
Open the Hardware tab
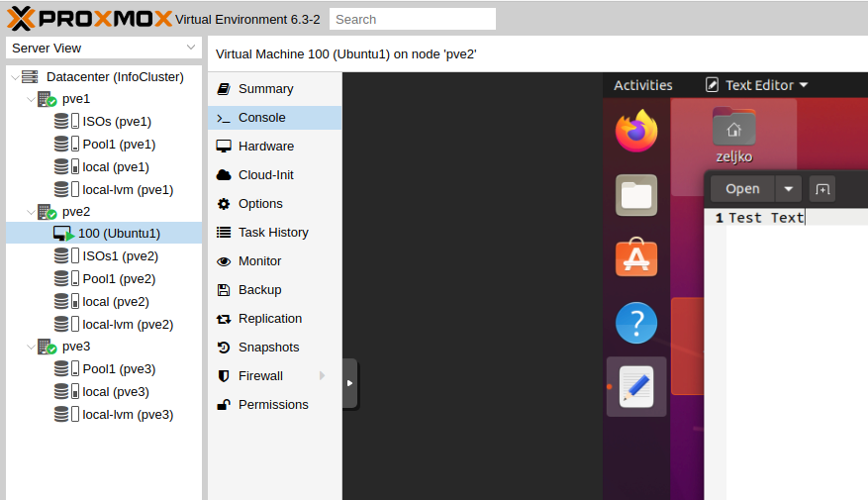point(274,147)
